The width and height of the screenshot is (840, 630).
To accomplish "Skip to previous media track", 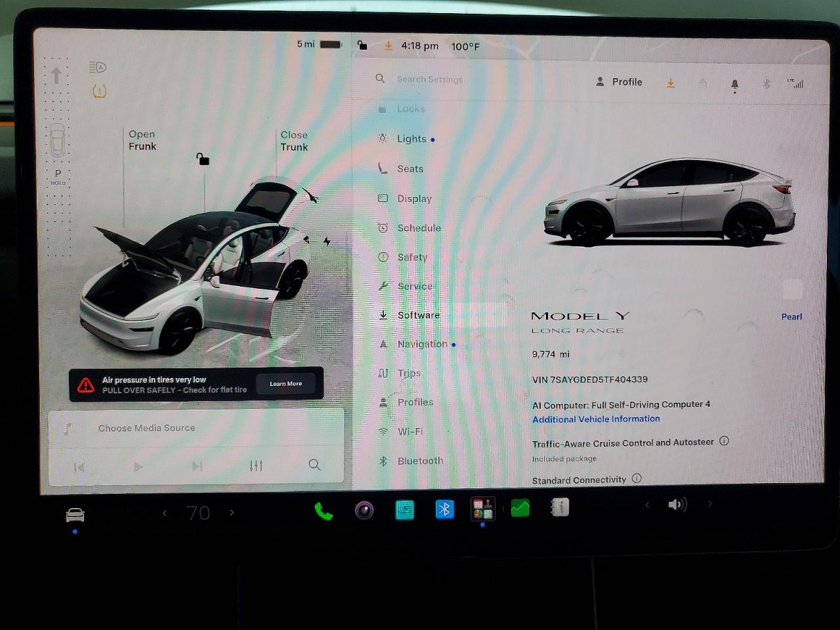I will point(79,467).
